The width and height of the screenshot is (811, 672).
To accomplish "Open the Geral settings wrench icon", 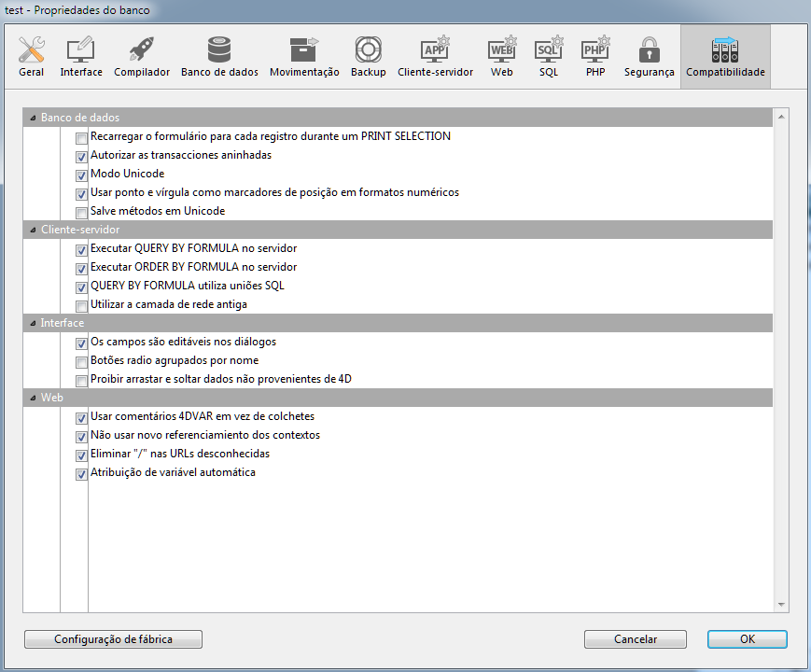I will coord(31,50).
